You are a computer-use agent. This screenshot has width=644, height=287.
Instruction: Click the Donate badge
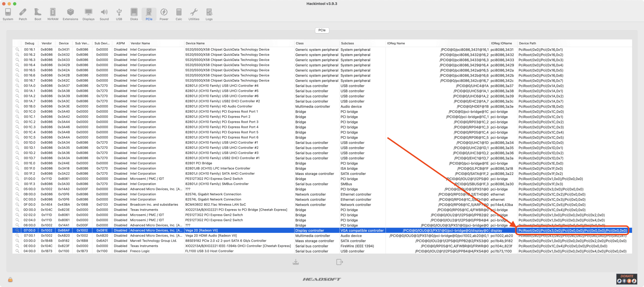pos(627,279)
